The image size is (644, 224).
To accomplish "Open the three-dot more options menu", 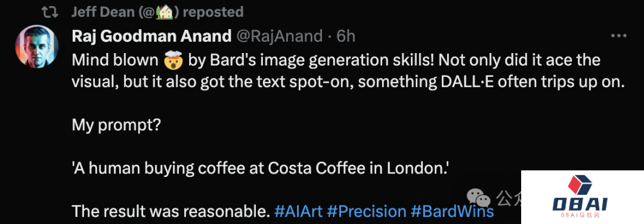I will pyautogui.click(x=618, y=36).
